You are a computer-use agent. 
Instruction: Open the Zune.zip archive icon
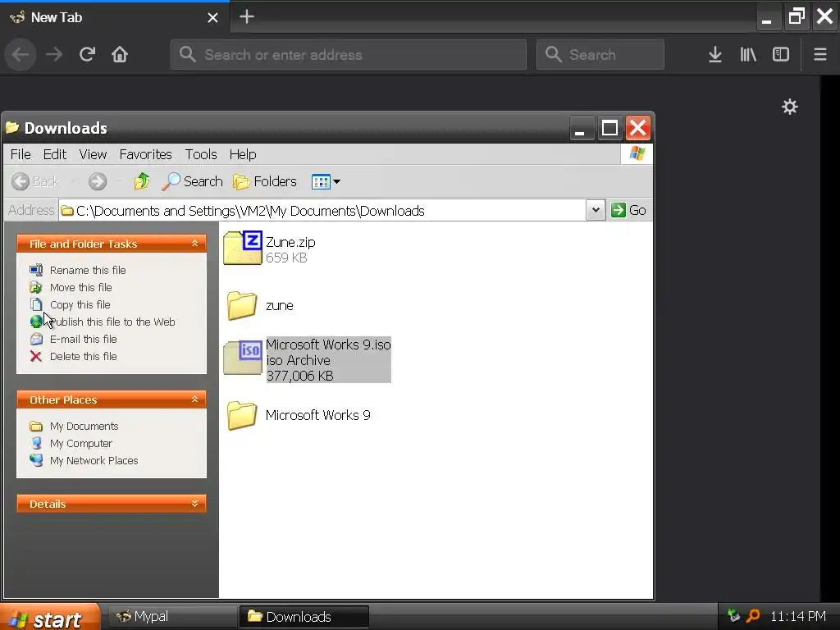click(x=243, y=248)
